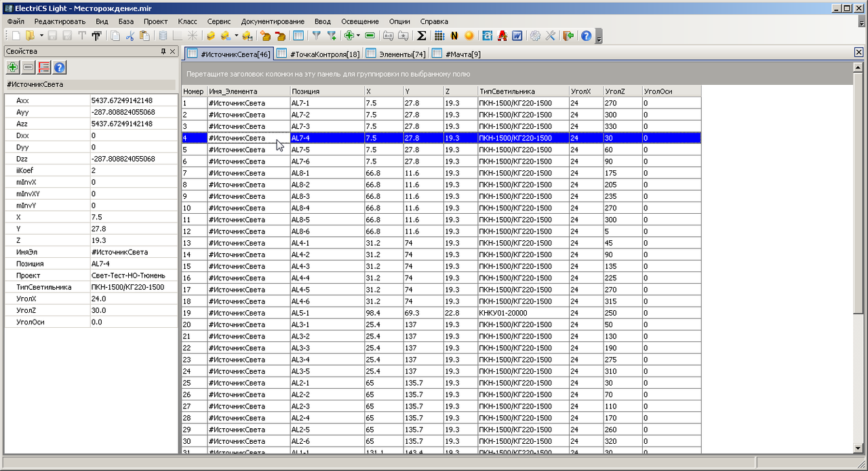The height and width of the screenshot is (471, 868).
Task: Click the sun lighting icon
Action: [x=469, y=35]
